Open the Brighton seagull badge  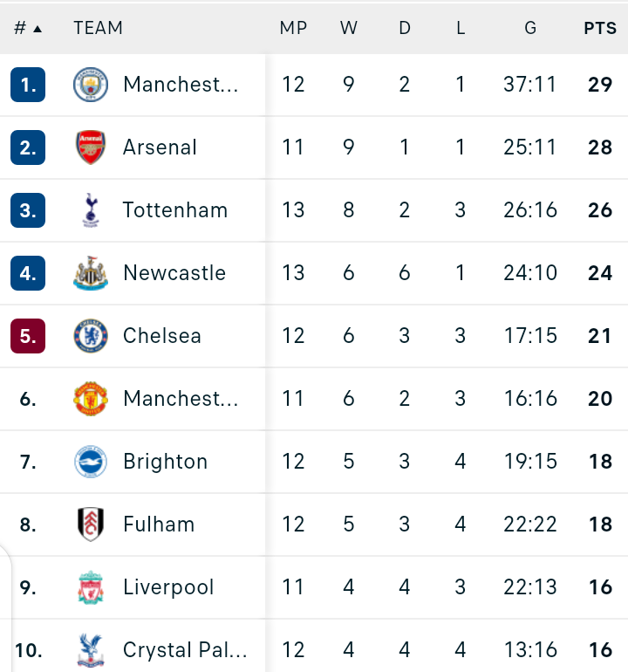[x=91, y=462]
